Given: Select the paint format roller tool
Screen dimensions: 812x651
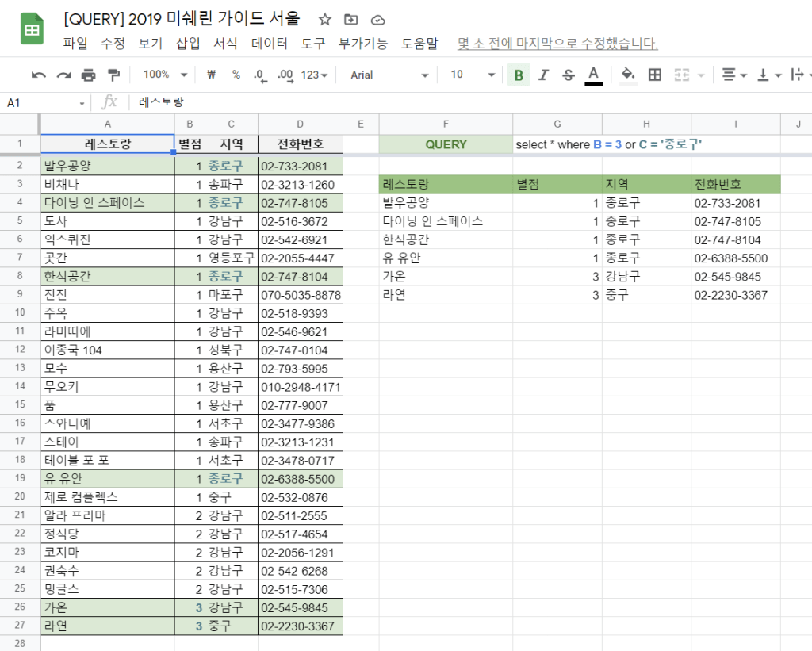Looking at the screenshot, I should (113, 75).
